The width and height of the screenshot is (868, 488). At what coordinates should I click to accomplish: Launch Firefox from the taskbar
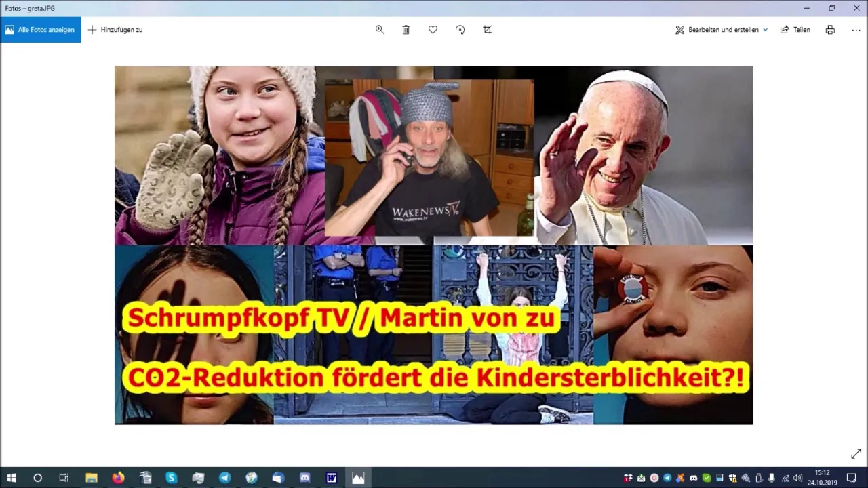click(119, 478)
